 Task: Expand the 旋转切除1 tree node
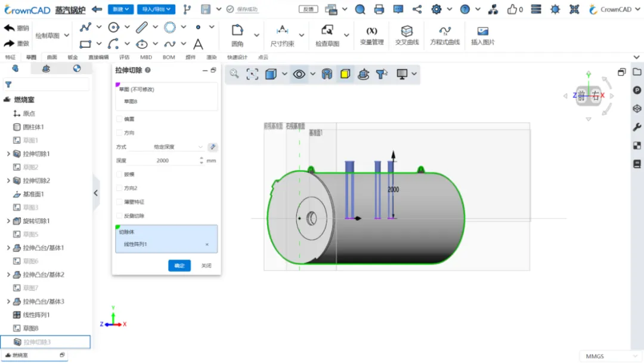[x=8, y=221]
